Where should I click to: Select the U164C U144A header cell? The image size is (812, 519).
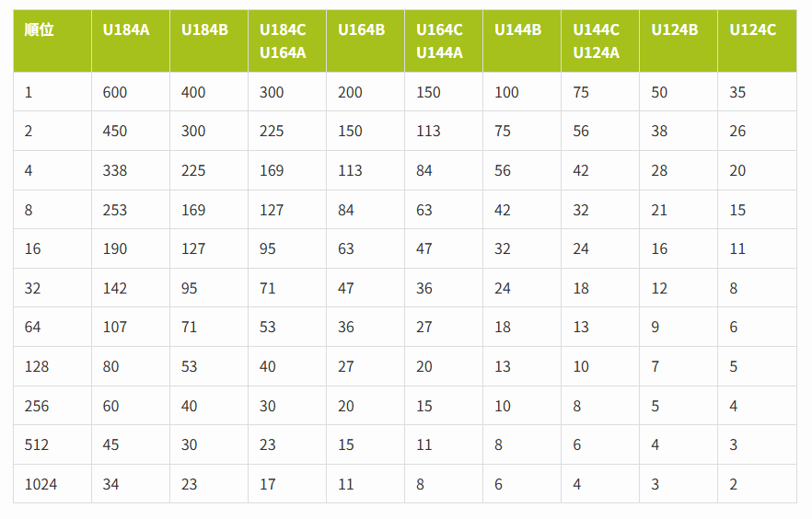click(x=439, y=41)
